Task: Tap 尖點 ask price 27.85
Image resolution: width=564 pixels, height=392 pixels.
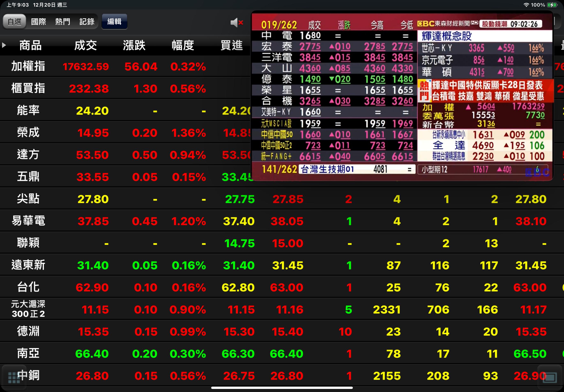Action: 288,199
